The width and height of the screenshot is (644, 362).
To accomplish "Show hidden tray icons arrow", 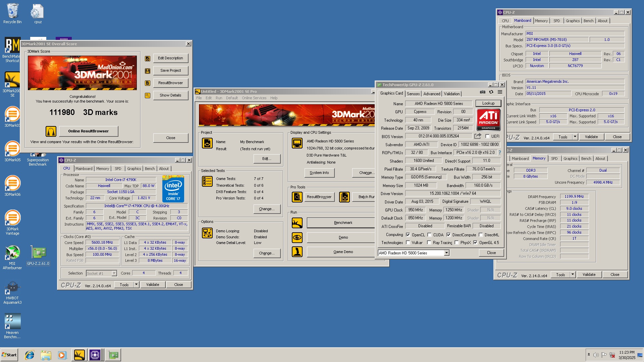I will tap(589, 355).
